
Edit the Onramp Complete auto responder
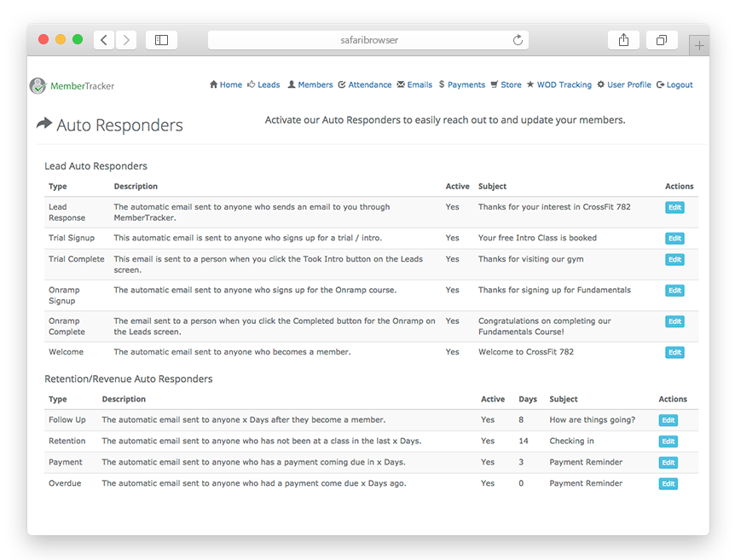(x=674, y=321)
